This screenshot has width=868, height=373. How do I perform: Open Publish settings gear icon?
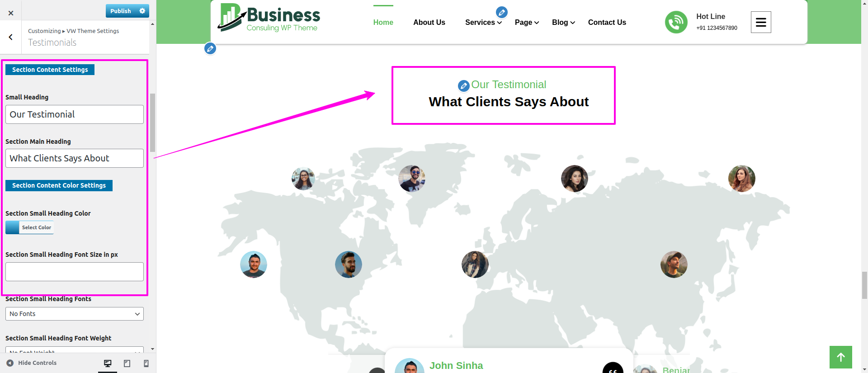point(142,11)
